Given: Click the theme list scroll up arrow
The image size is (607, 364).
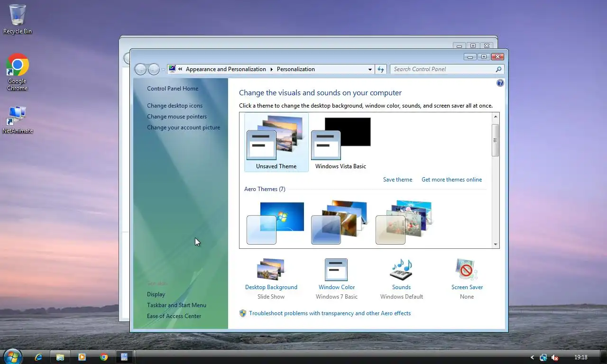Looking at the screenshot, I should pyautogui.click(x=496, y=117).
